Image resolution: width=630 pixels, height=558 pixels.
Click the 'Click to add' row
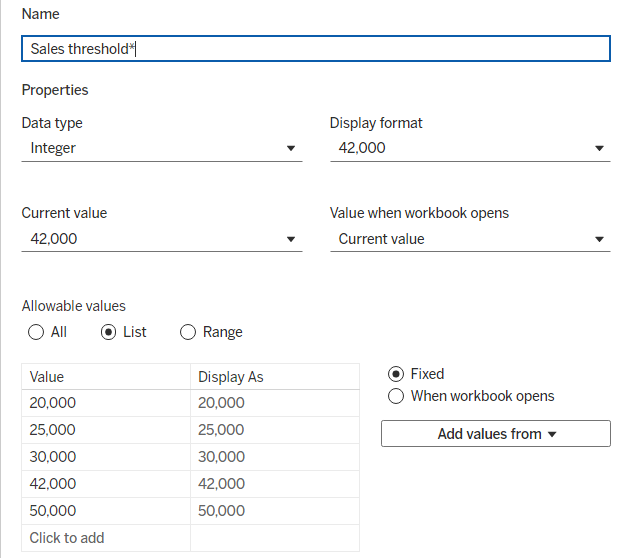106,538
